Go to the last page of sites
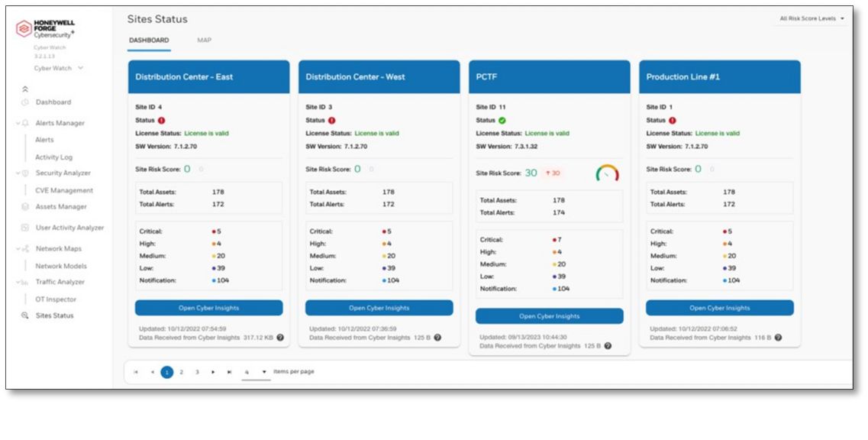This screenshot has height=440, width=868. [x=229, y=372]
